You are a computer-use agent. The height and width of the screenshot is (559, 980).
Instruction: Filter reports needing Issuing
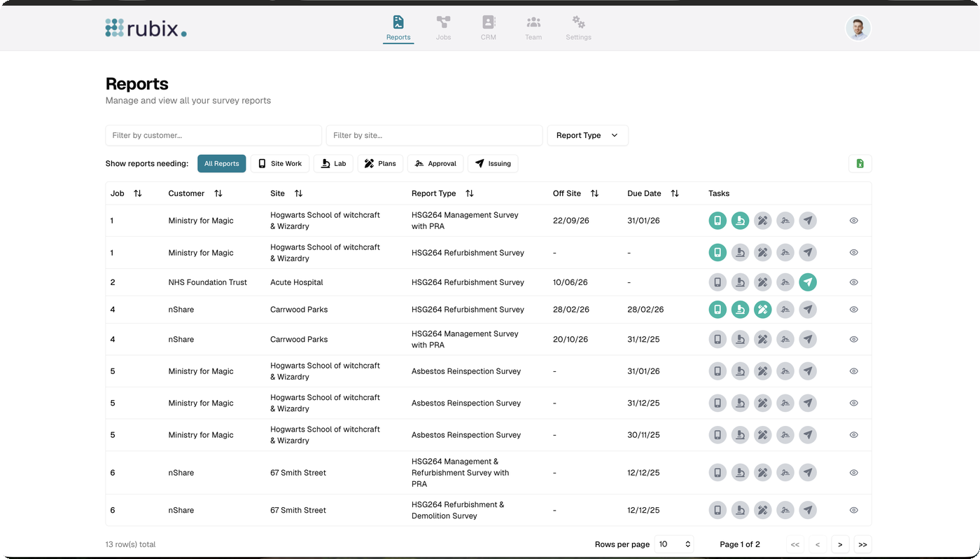point(493,163)
